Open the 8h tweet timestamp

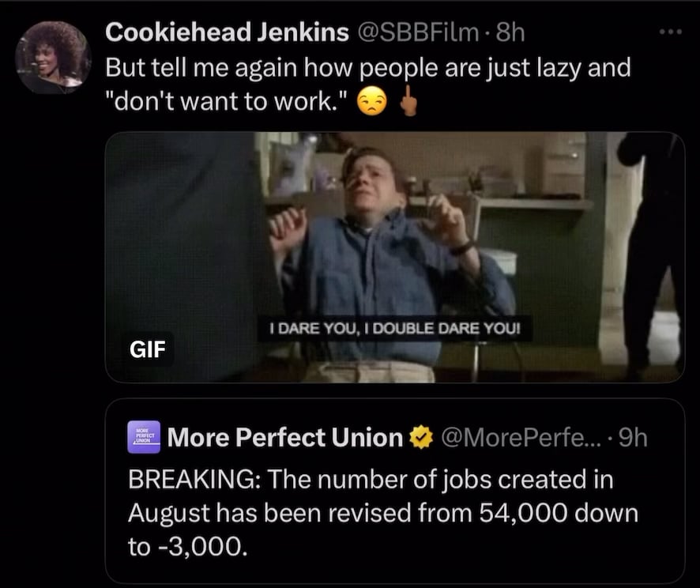point(510,32)
